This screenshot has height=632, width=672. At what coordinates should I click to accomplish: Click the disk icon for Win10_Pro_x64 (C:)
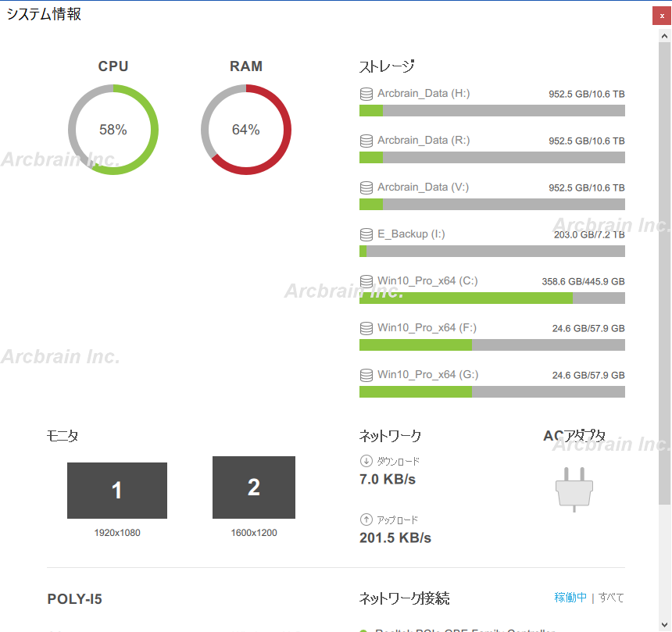click(366, 281)
